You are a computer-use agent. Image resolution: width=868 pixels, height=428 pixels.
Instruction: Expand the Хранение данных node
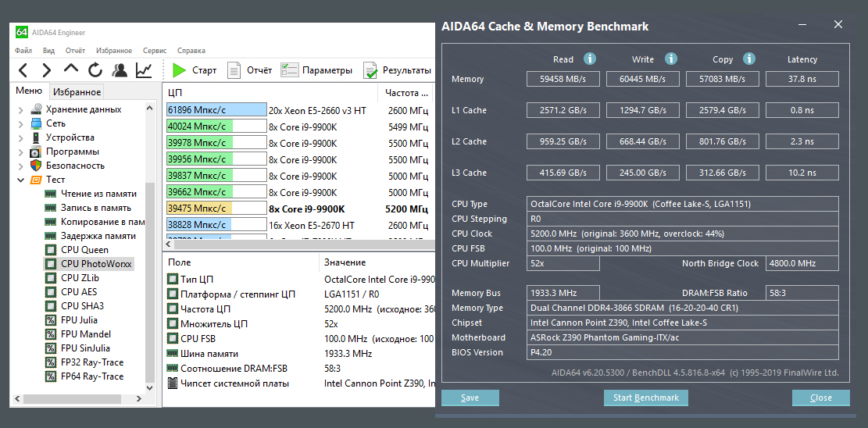click(20, 109)
